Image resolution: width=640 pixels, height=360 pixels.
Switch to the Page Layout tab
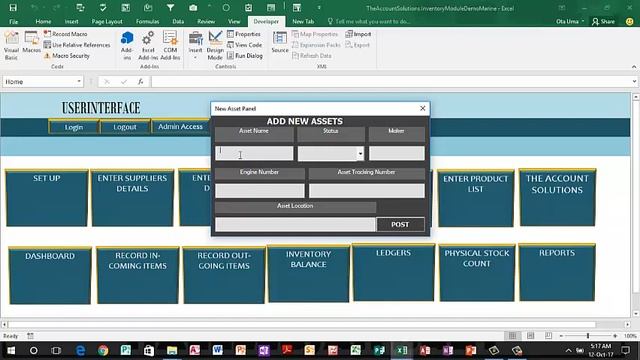coord(107,21)
